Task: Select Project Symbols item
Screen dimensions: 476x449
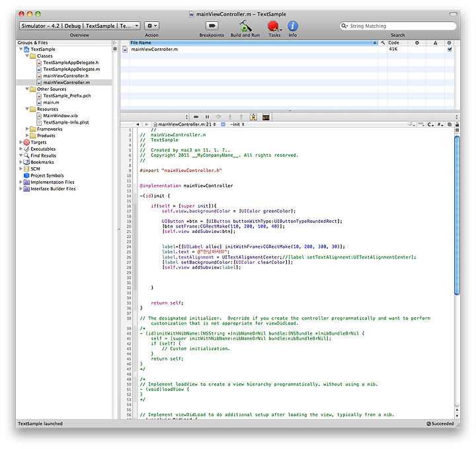Action: (x=47, y=175)
